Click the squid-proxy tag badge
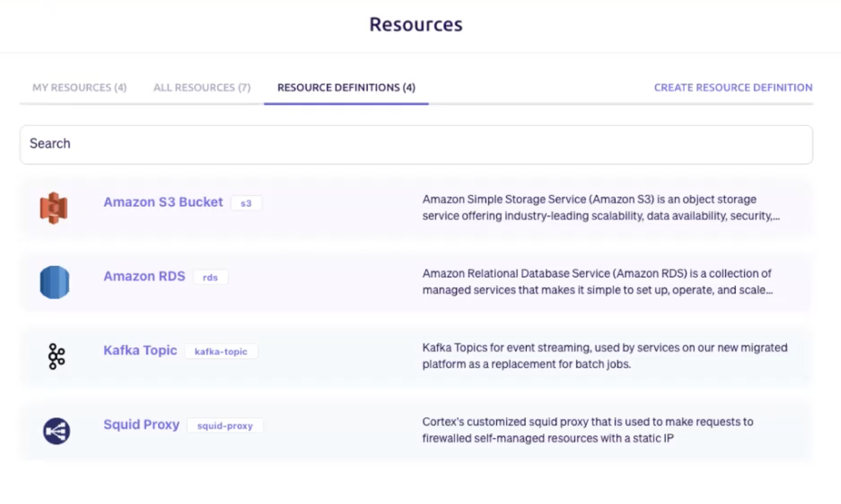Viewport: 841px width, 504px height. [225, 425]
